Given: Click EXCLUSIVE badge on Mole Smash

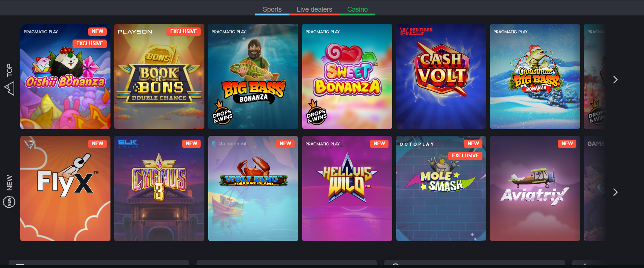Looking at the screenshot, I should pyautogui.click(x=465, y=156).
